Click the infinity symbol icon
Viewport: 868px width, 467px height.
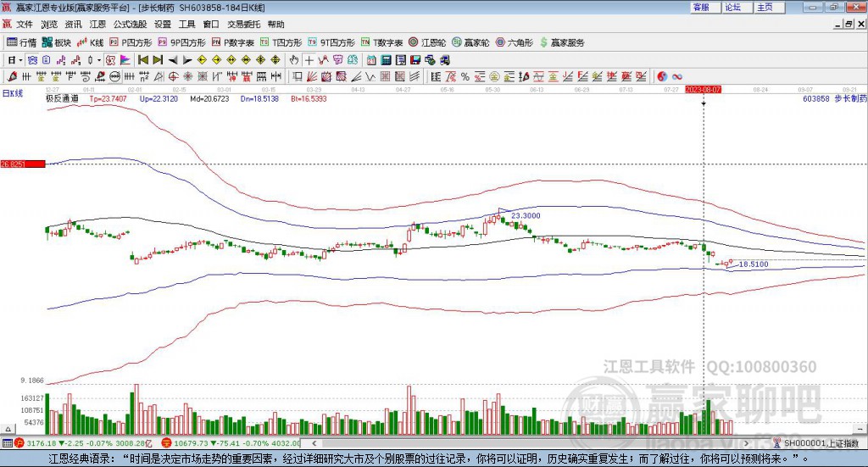pos(677,76)
